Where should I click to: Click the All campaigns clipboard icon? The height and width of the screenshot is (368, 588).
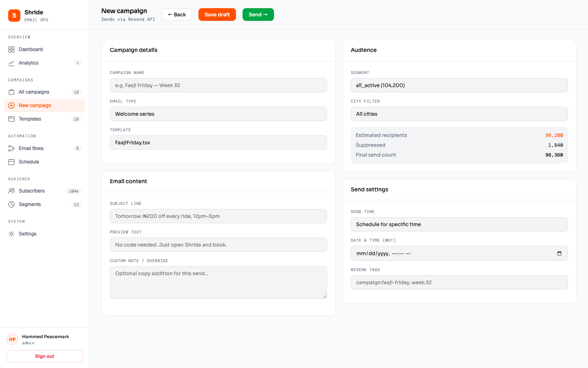(x=11, y=92)
